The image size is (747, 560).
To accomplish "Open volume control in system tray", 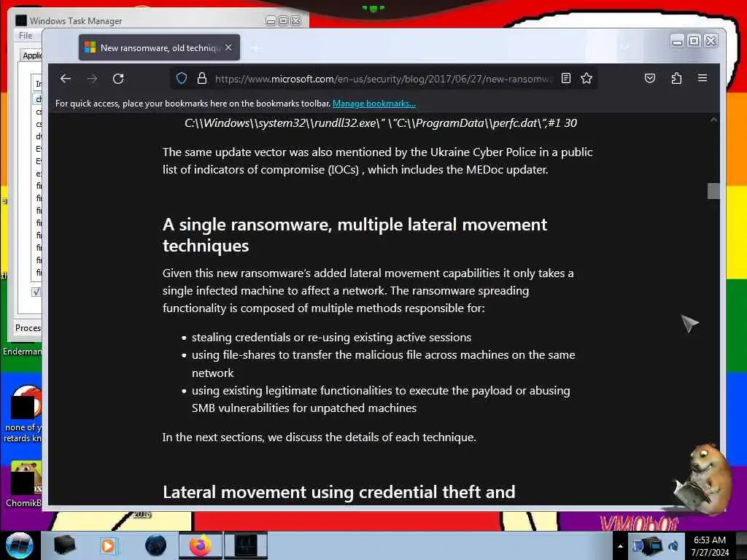I will 673,545.
